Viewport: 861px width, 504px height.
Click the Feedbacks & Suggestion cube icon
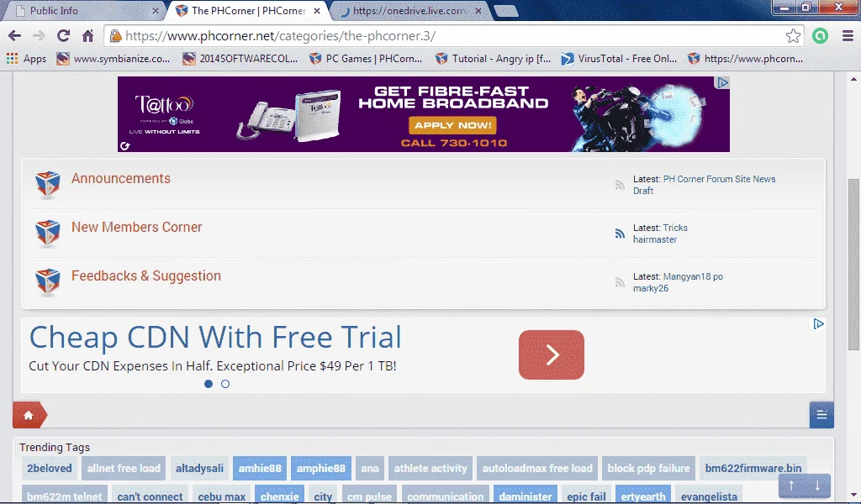(x=48, y=282)
